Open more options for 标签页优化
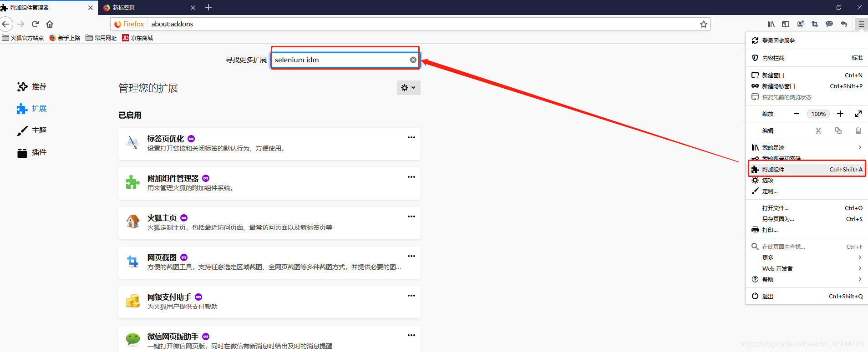Image resolution: width=868 pixels, height=352 pixels. pyautogui.click(x=411, y=137)
